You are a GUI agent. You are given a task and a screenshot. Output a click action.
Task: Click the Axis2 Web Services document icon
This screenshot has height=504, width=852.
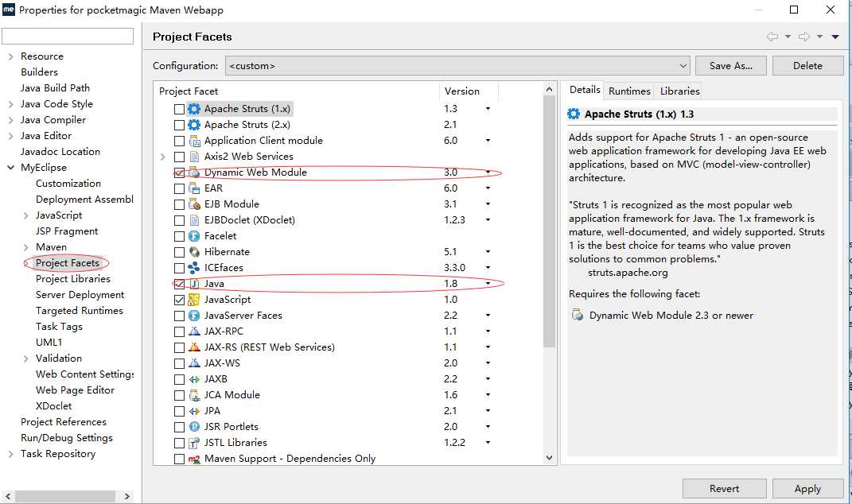point(194,157)
